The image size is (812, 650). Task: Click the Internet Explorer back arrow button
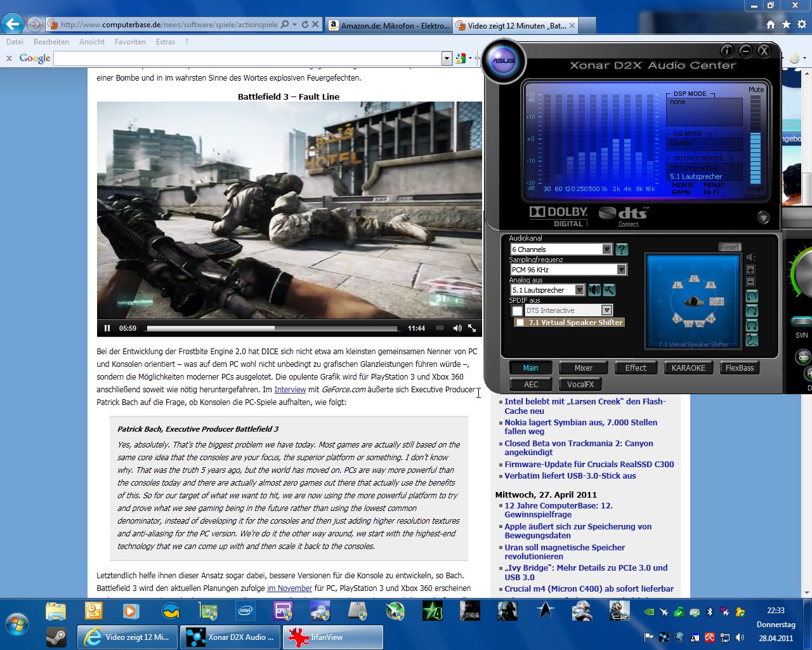(x=13, y=24)
